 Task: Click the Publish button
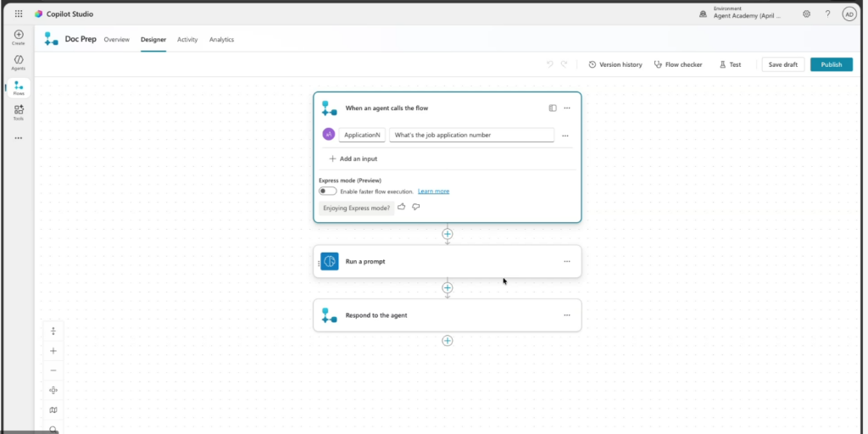point(831,64)
